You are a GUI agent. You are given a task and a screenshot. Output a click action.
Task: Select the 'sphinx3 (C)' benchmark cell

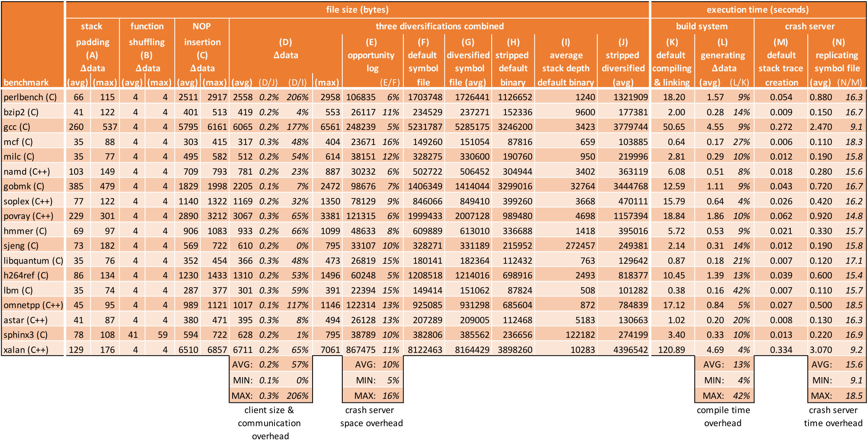point(26,335)
